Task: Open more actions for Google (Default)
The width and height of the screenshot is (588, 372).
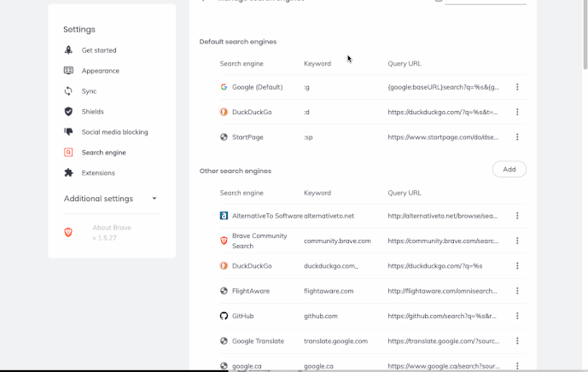Action: tap(517, 87)
